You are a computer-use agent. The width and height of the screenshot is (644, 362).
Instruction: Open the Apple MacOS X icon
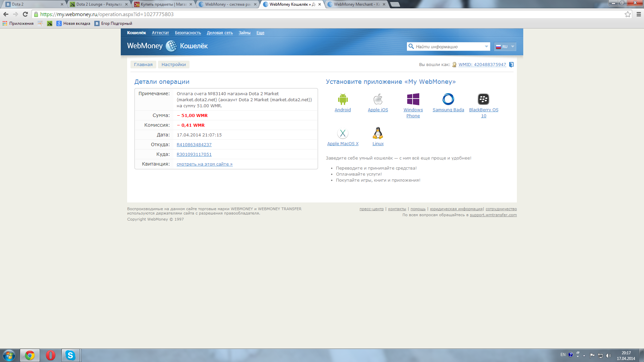(343, 133)
